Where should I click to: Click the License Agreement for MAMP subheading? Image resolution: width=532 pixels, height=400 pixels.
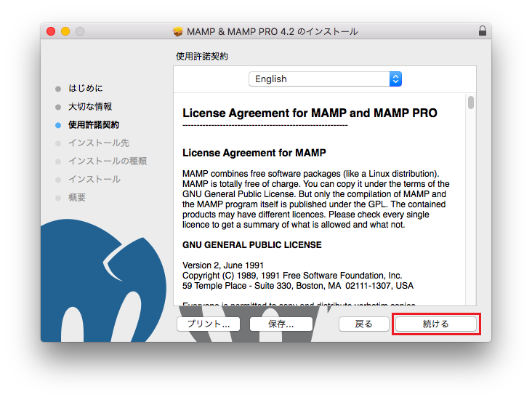[x=254, y=153]
